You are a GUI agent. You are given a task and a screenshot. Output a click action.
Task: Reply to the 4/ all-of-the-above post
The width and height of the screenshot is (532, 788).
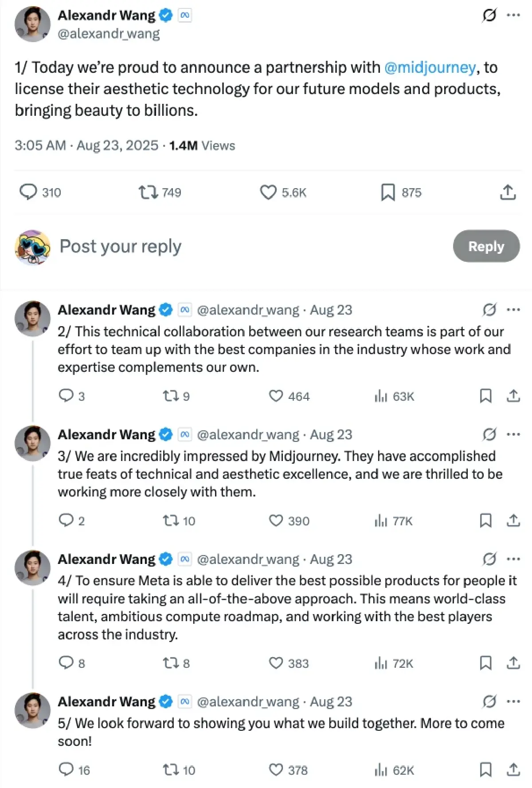pyautogui.click(x=66, y=663)
